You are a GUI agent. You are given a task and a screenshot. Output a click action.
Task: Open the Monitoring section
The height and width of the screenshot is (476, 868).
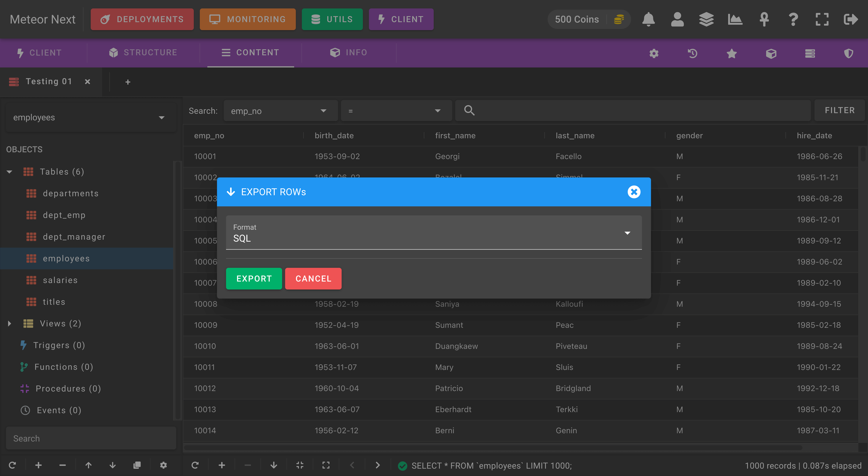click(248, 19)
